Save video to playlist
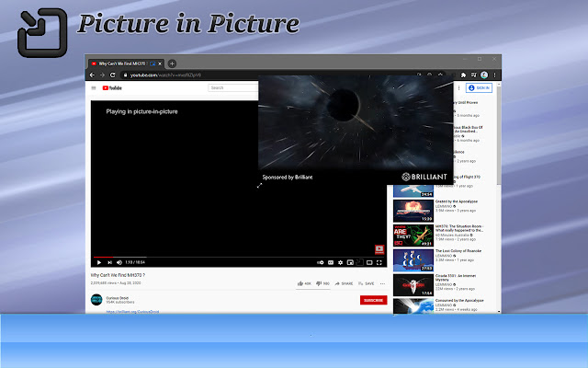The width and height of the screenshot is (588, 368). tap(366, 283)
